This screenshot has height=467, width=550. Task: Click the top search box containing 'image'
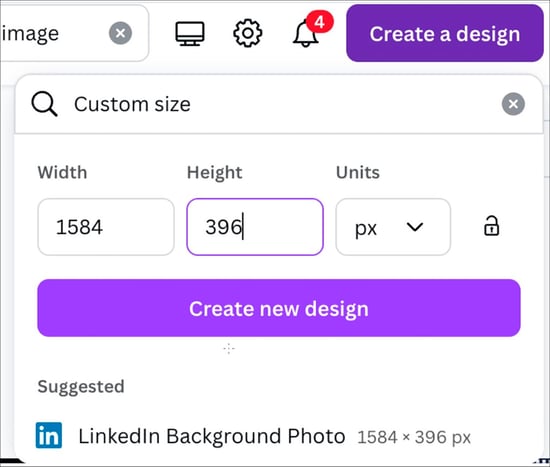74,33
